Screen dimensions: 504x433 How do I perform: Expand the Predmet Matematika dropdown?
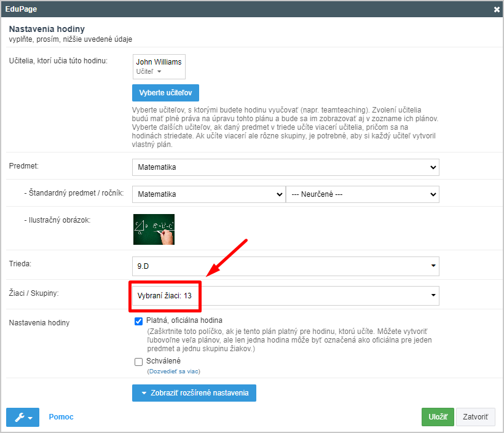point(285,167)
